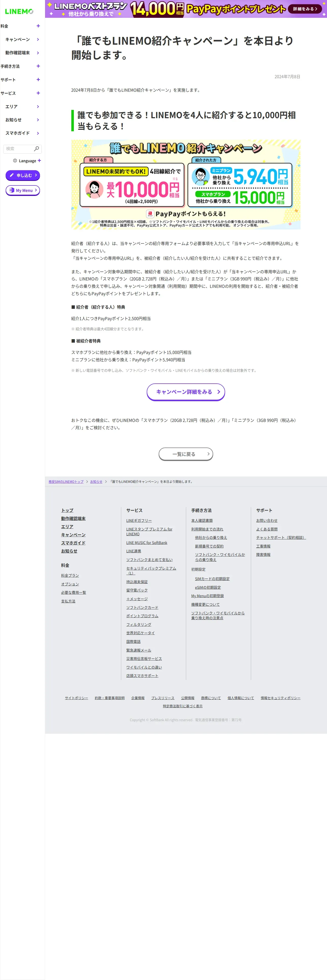Screen dimensions: 327x980
Task: Open footer お問い合わせ link
Action: coord(267,521)
